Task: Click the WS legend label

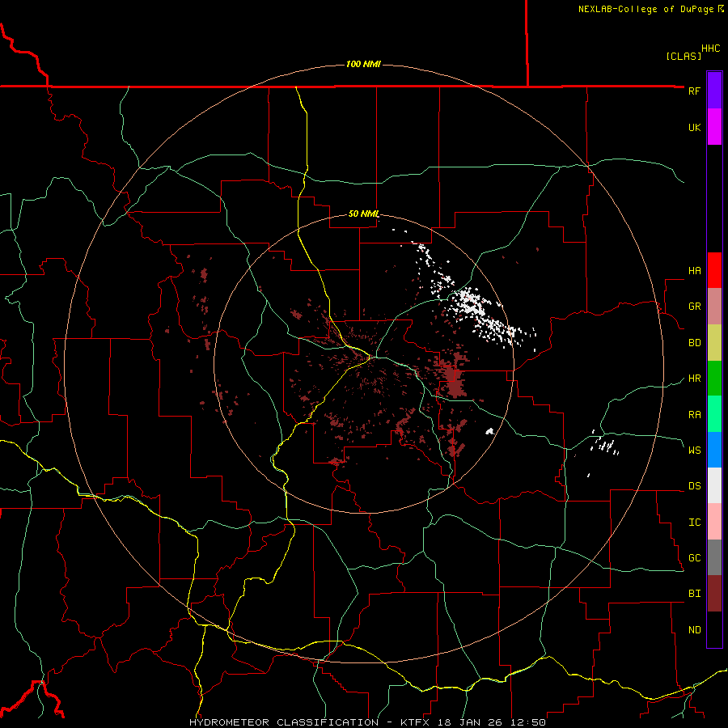Action: [694, 450]
